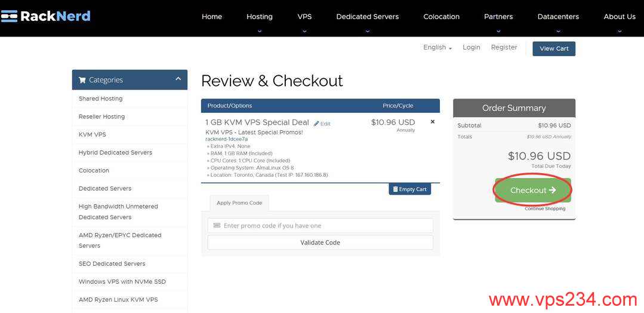The width and height of the screenshot is (644, 313).
Task: Open High Bandwidth Unmetered Dedicated Servers category
Action: pyautogui.click(x=130, y=212)
